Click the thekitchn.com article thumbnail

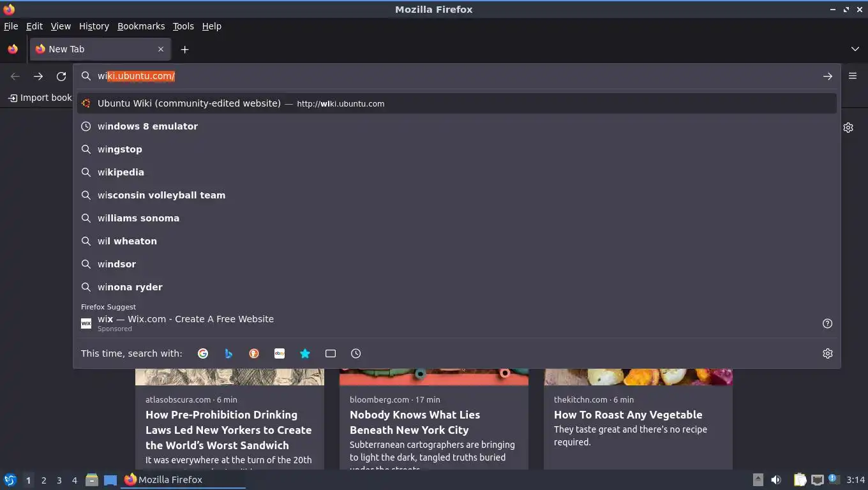tap(638, 376)
